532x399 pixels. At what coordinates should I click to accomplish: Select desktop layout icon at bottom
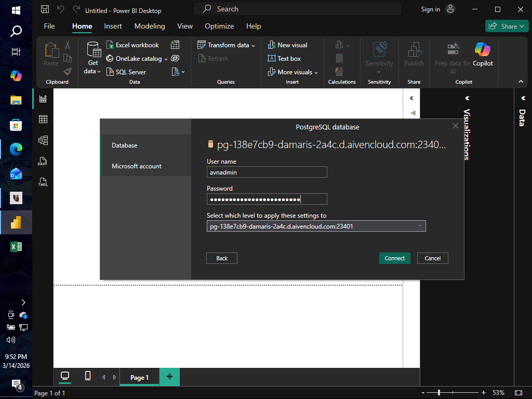65,376
